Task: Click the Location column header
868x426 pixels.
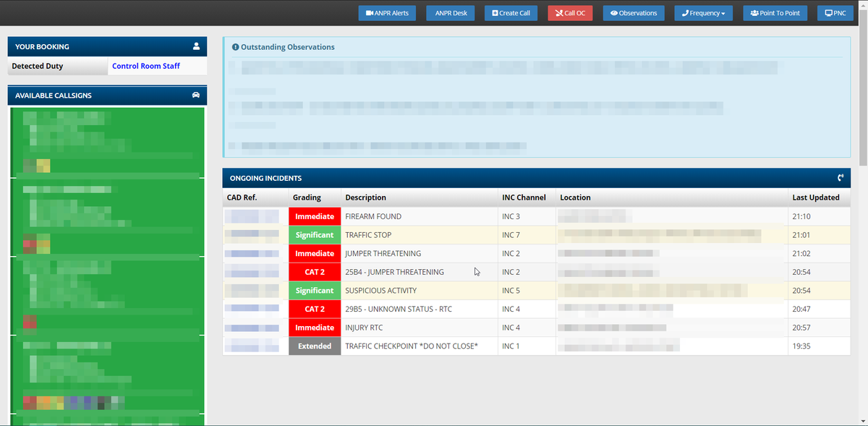Action: pyautogui.click(x=575, y=197)
